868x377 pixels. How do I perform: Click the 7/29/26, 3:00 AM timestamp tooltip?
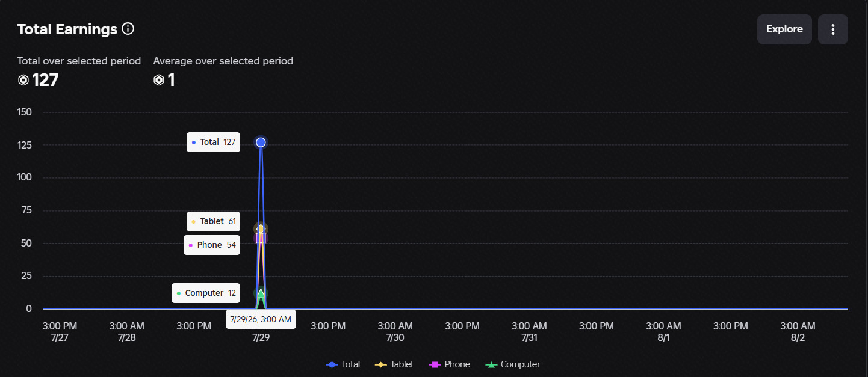click(261, 319)
